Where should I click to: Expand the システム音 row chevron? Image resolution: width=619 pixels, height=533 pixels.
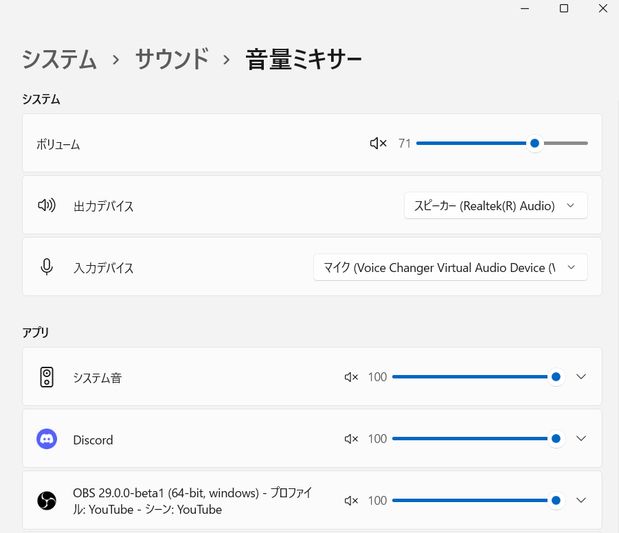tap(581, 376)
